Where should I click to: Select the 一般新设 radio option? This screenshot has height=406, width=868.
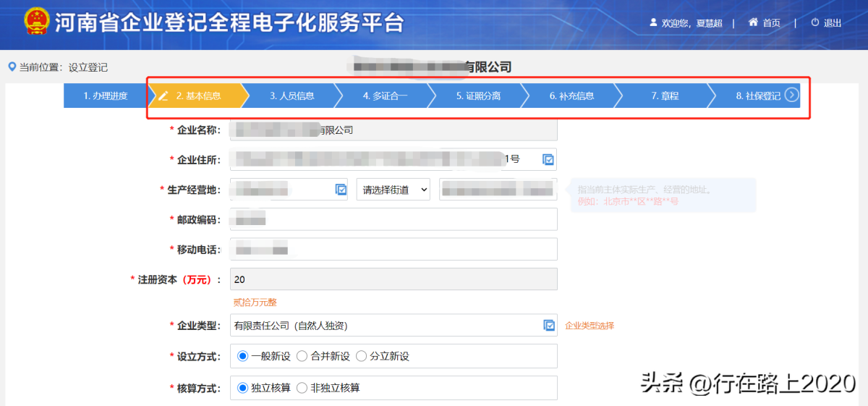[243, 356]
